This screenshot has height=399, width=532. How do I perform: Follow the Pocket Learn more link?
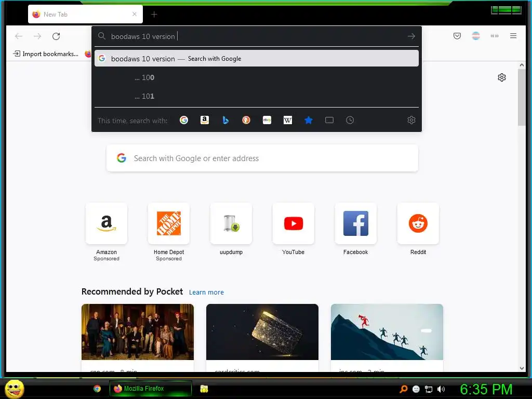click(x=206, y=292)
